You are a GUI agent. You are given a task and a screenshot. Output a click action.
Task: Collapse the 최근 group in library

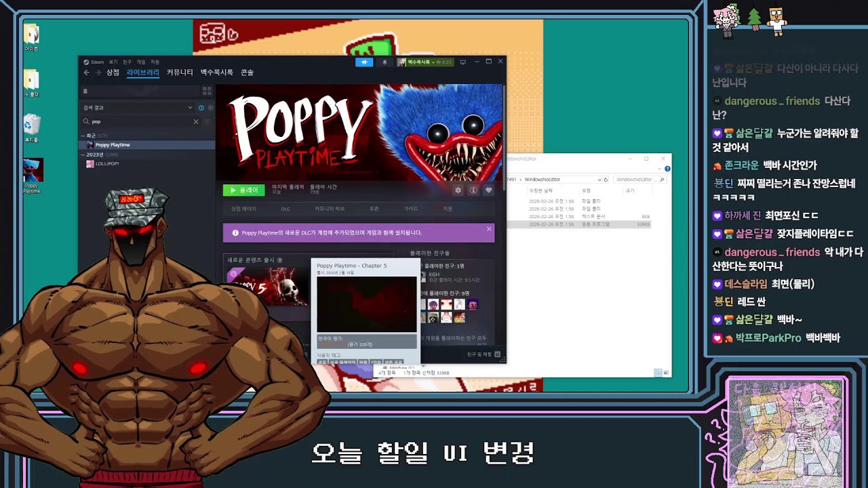tap(83, 136)
